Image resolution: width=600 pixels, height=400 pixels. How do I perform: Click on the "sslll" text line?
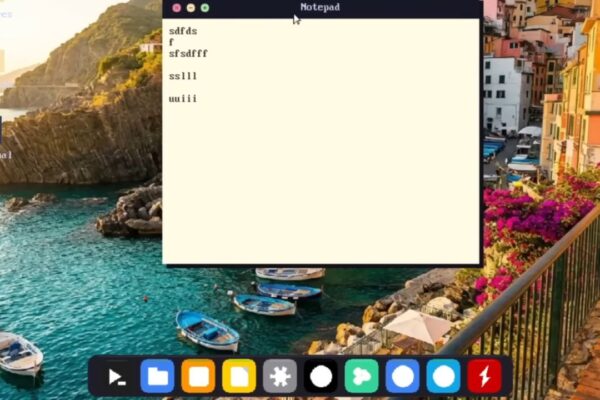click(183, 76)
